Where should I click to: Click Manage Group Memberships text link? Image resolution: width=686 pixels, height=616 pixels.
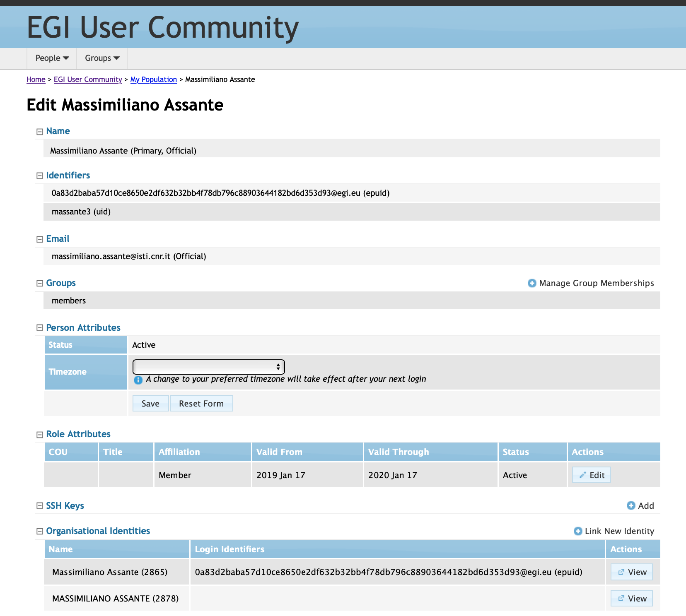pyautogui.click(x=597, y=283)
